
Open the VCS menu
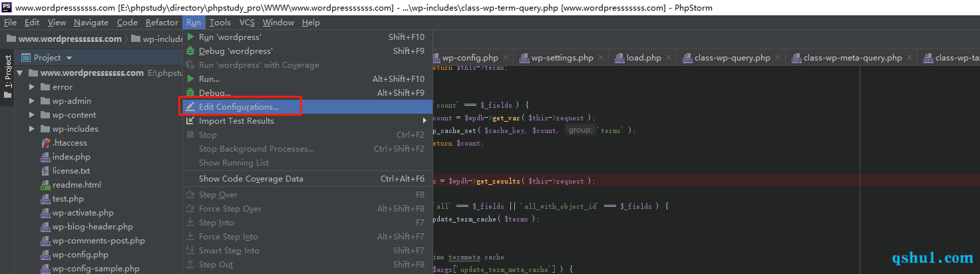(x=247, y=23)
